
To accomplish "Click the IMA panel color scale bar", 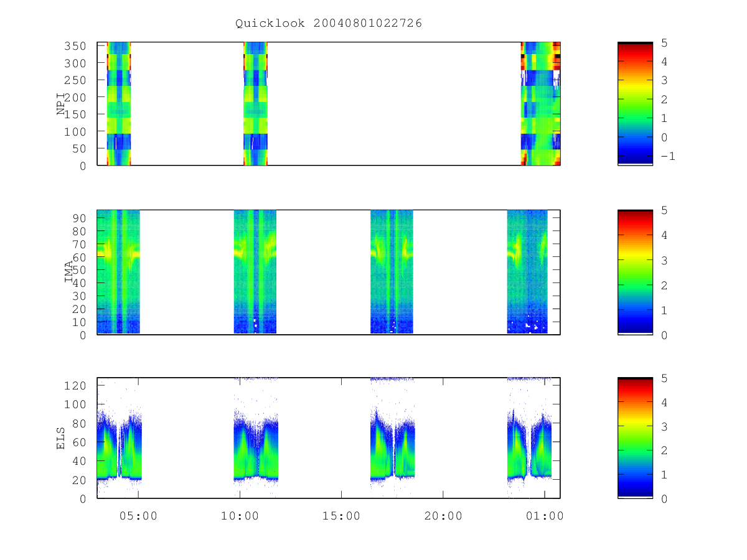I will click(635, 272).
